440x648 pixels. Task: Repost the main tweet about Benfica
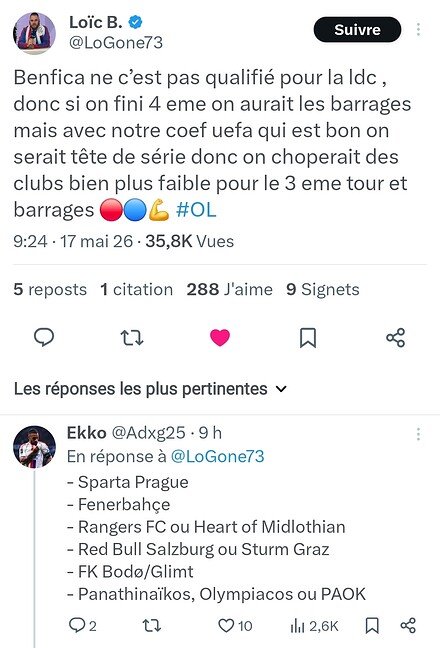[132, 338]
